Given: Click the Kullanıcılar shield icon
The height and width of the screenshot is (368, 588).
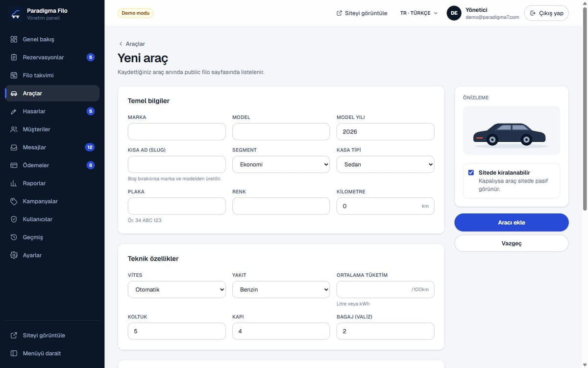Looking at the screenshot, I should pos(14,219).
